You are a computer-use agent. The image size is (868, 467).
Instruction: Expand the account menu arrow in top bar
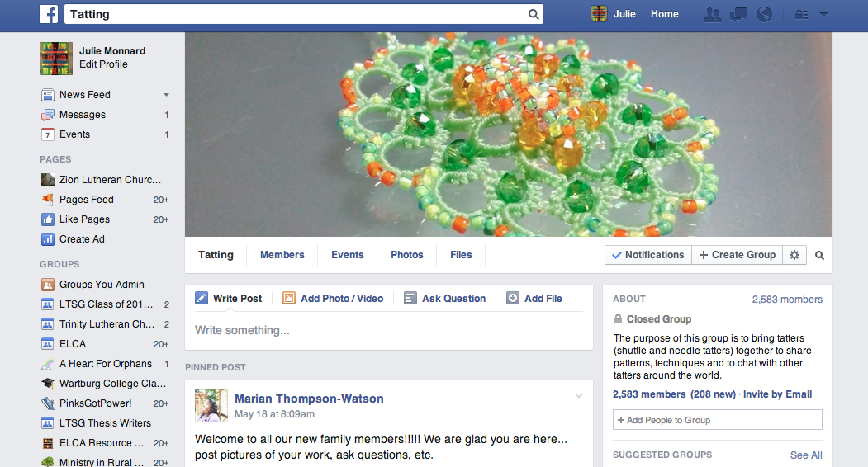[823, 14]
